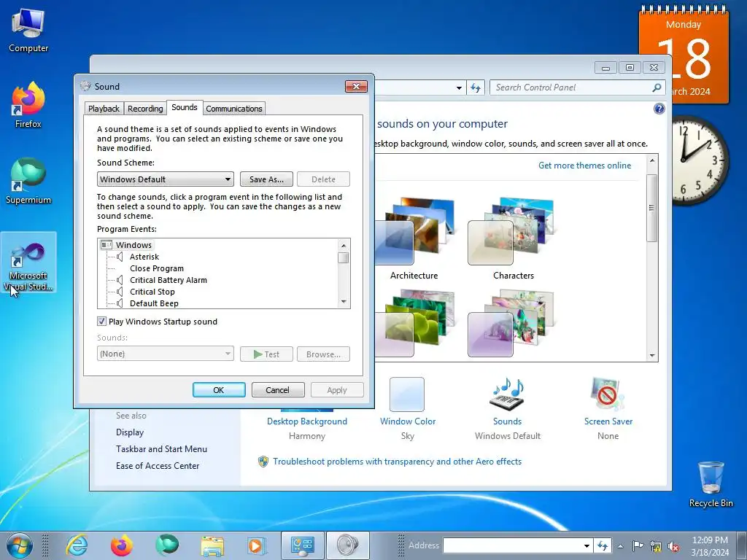
Task: Switch to the Playback tab
Action: (104, 109)
